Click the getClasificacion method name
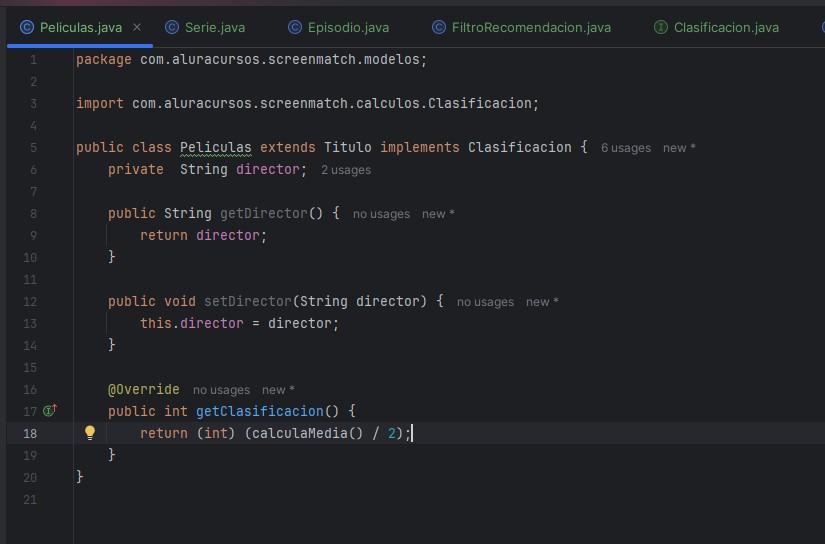825x544 pixels. (259, 411)
